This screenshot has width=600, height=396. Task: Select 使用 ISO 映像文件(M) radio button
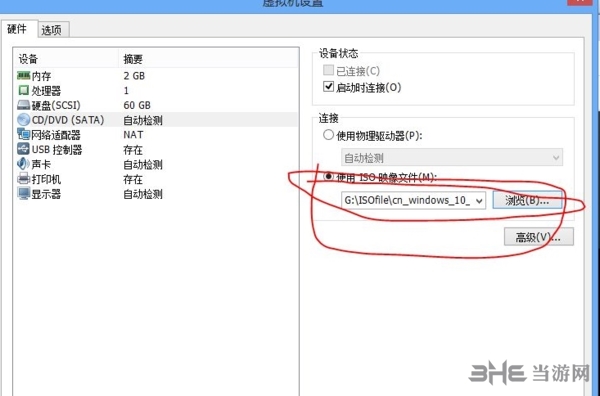(x=328, y=176)
